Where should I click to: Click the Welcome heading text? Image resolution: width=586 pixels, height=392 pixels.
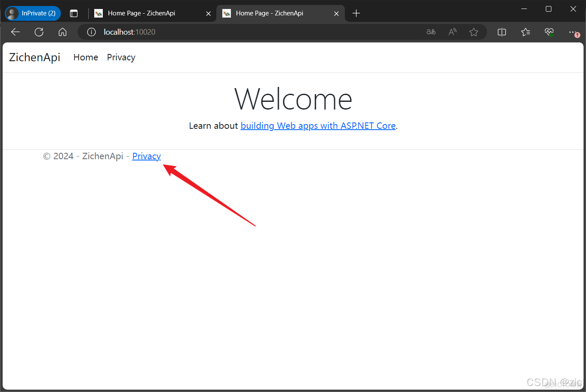coord(293,99)
